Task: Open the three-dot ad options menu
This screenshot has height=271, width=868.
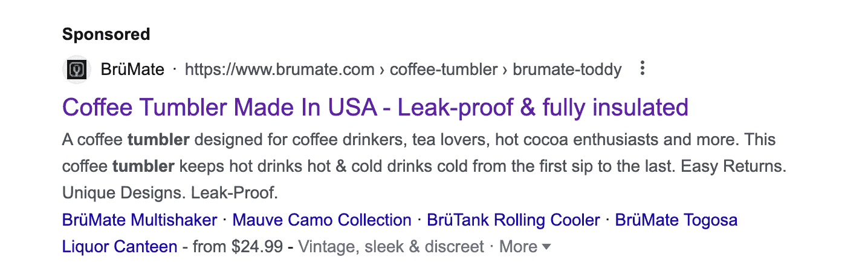Action: tap(642, 68)
